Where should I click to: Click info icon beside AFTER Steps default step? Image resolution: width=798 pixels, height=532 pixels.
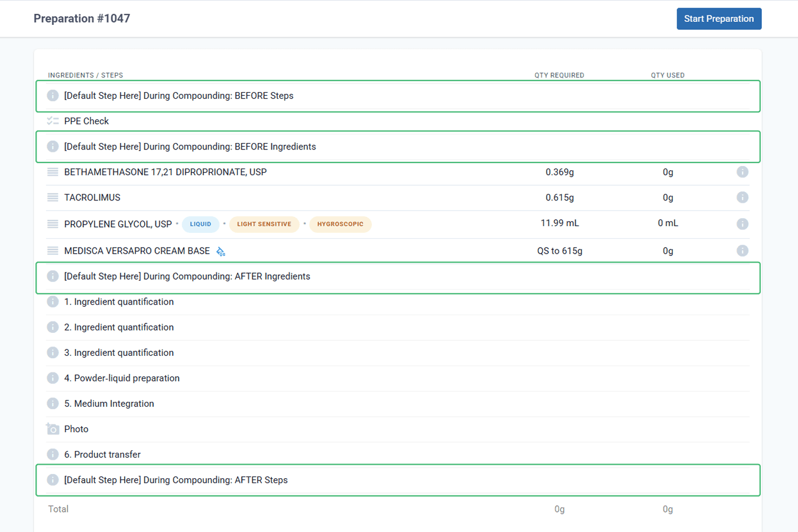click(x=53, y=480)
